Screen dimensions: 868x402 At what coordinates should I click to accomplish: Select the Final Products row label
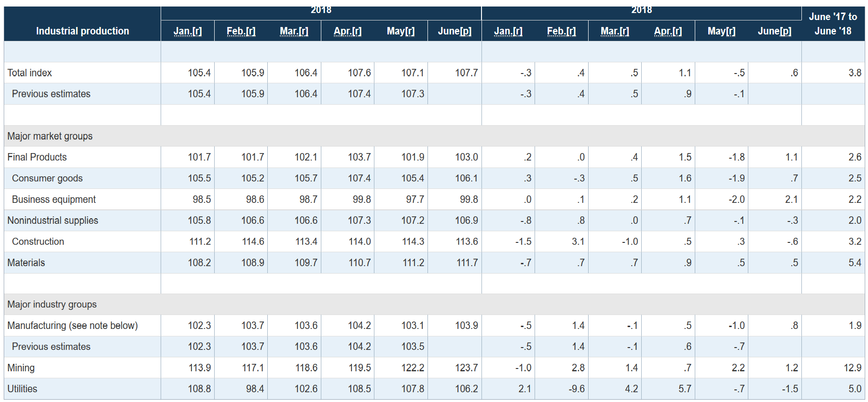(x=37, y=157)
